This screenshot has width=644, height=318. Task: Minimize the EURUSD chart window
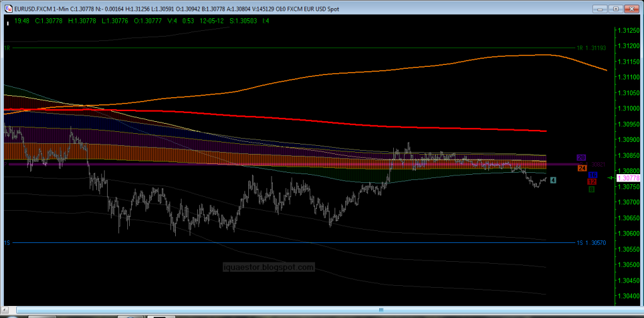tap(599, 8)
